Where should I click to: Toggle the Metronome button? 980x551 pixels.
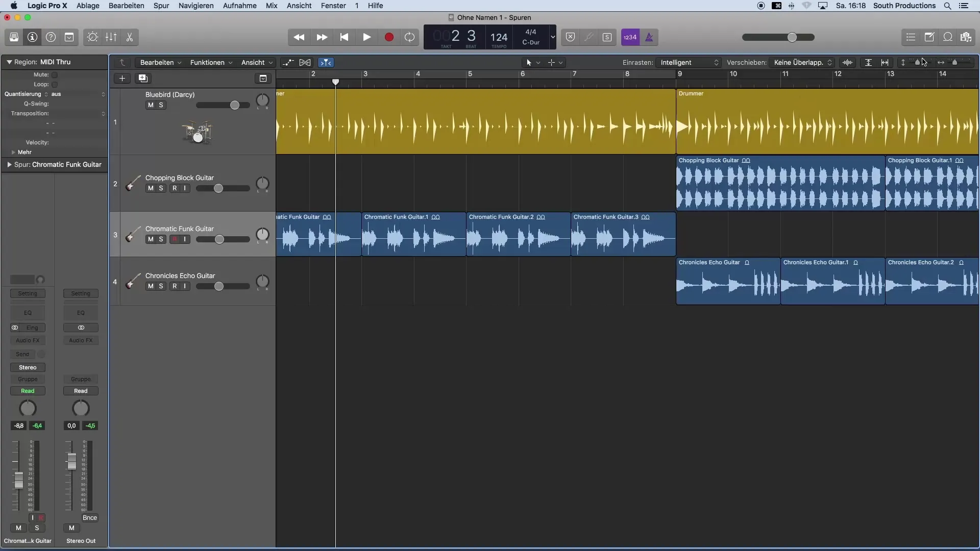point(649,37)
